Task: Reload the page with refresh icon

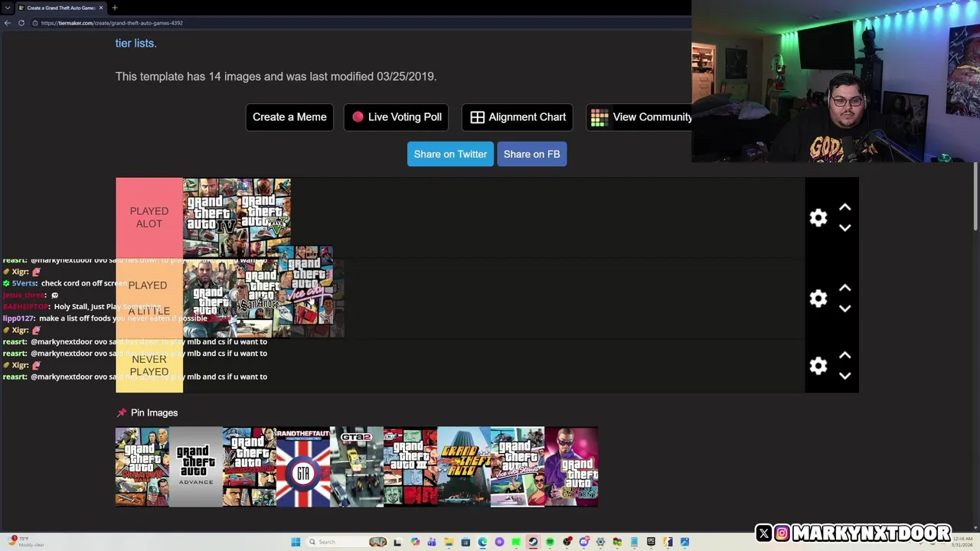Action: (21, 23)
